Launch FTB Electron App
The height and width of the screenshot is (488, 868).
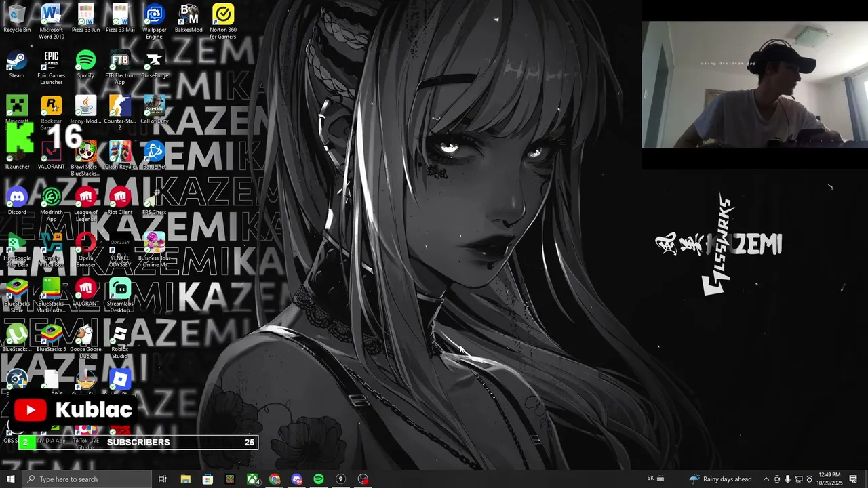tap(120, 68)
